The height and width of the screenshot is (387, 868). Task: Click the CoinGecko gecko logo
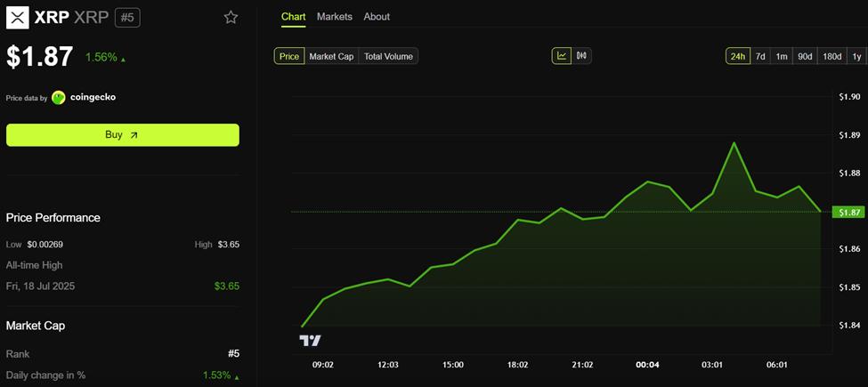[58, 98]
